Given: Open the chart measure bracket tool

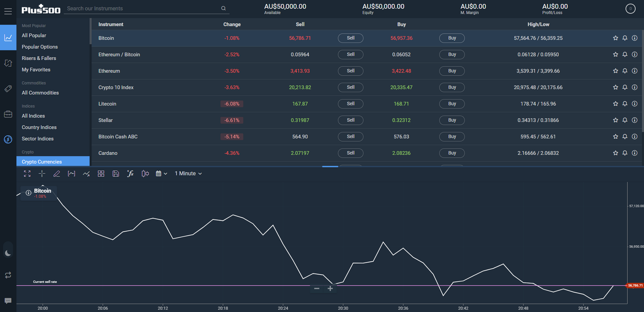Looking at the screenshot, I should (71, 174).
